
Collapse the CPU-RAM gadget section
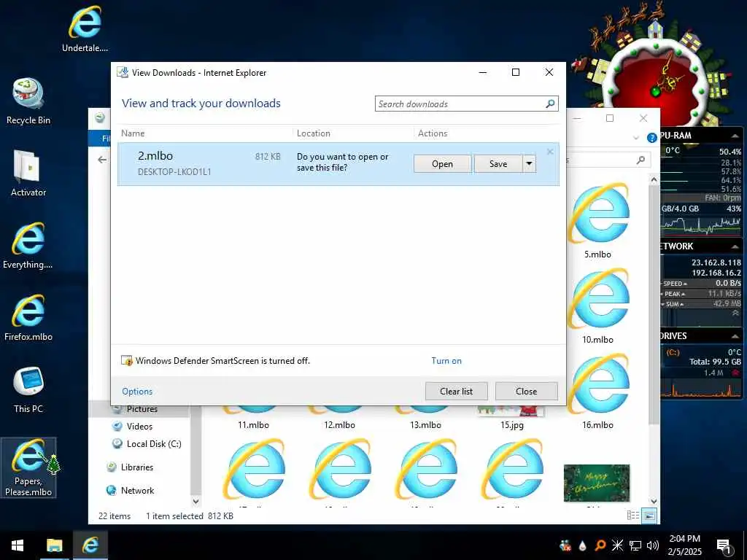[735, 136]
